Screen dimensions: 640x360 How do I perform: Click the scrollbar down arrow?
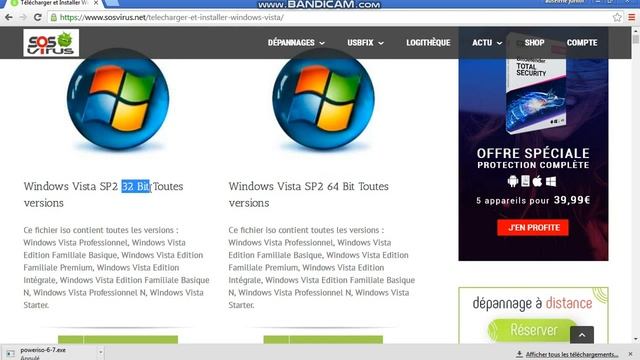pos(636,339)
